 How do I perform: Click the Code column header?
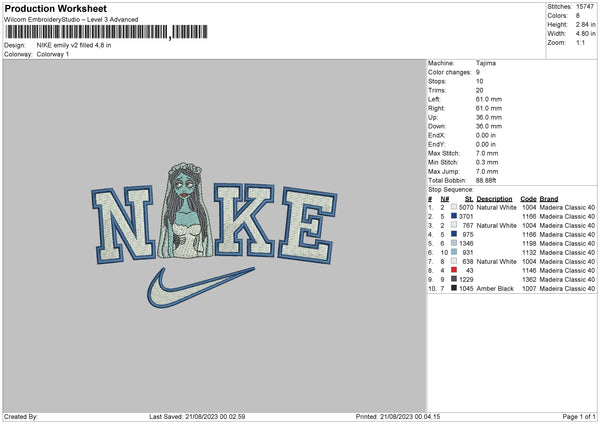pos(528,199)
